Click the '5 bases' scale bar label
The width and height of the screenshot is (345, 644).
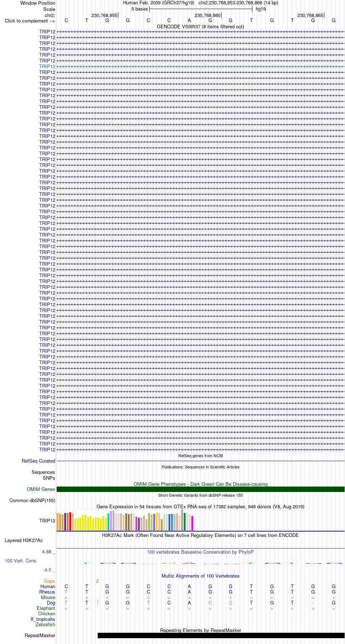click(140, 9)
